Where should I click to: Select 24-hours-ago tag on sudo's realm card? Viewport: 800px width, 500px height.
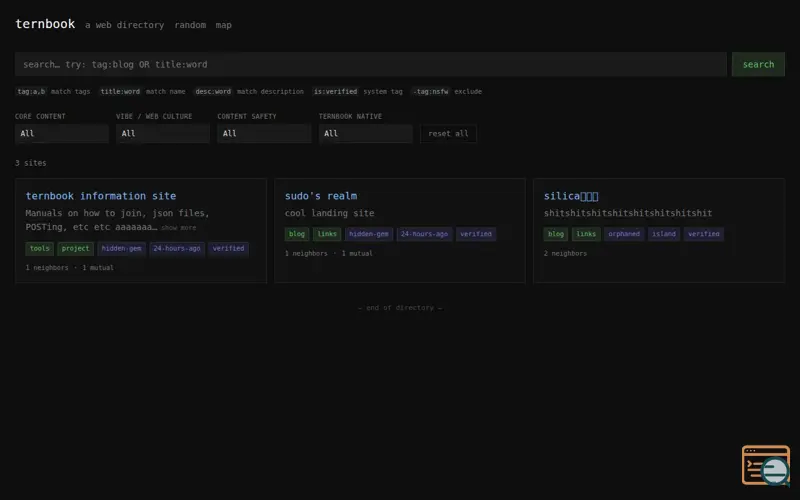point(424,234)
